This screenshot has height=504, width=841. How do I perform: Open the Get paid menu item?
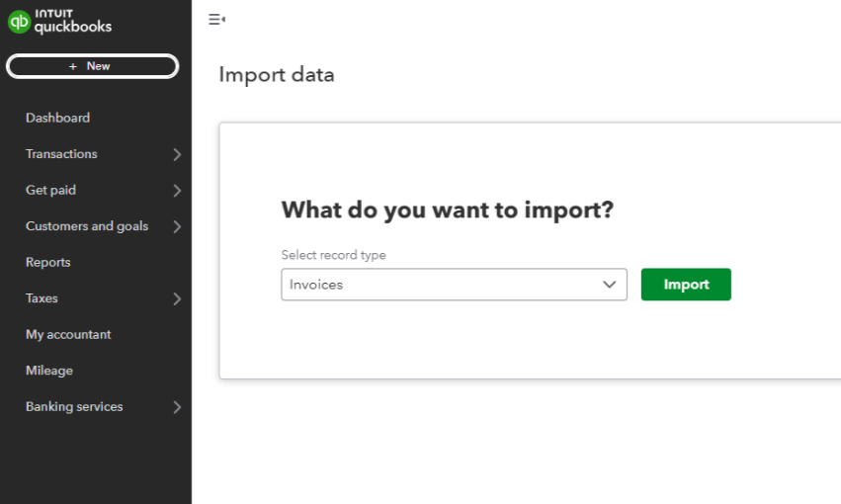pyautogui.click(x=50, y=190)
